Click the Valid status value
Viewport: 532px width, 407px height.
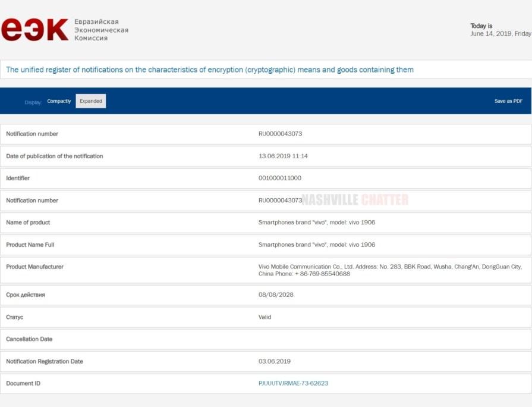click(265, 317)
